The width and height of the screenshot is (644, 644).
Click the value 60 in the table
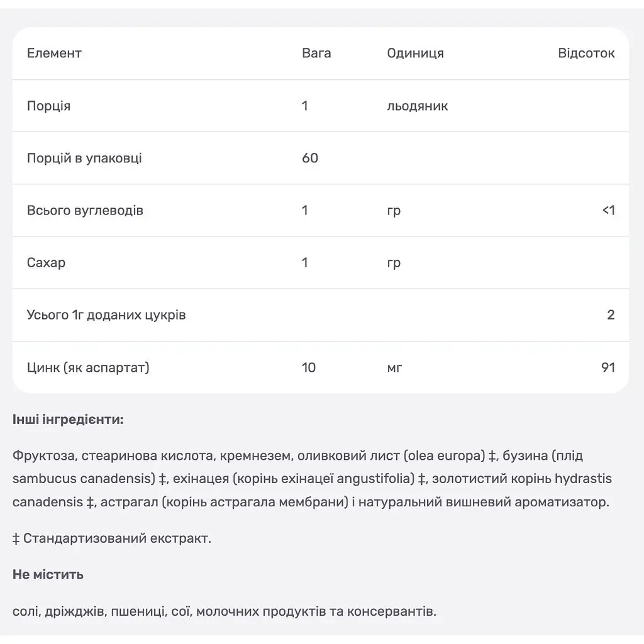(310, 158)
